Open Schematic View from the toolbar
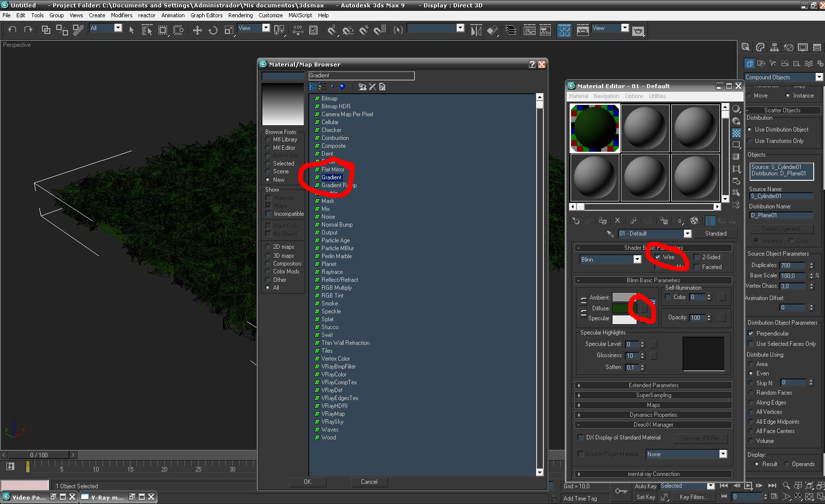Viewport: 825px width, 504px height. 545,30
